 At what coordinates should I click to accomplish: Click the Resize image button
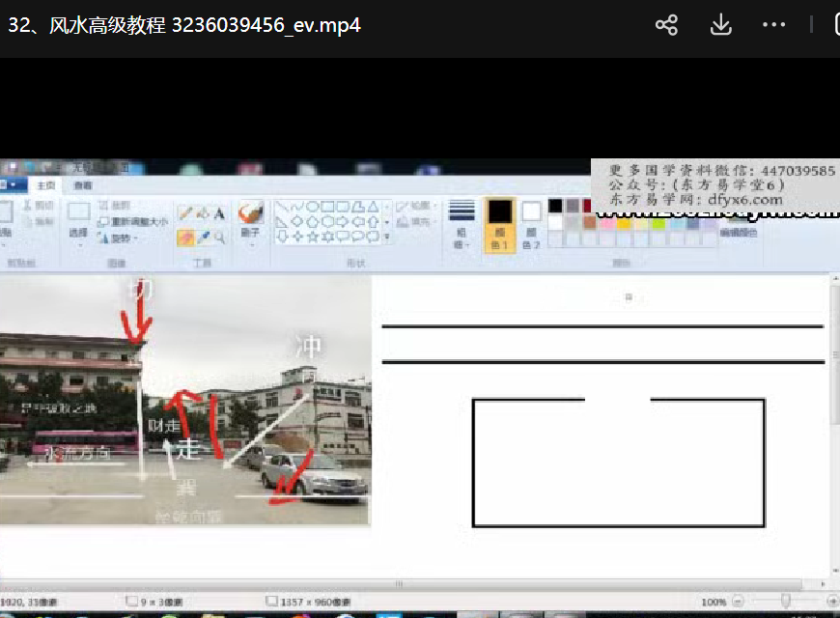(132, 222)
